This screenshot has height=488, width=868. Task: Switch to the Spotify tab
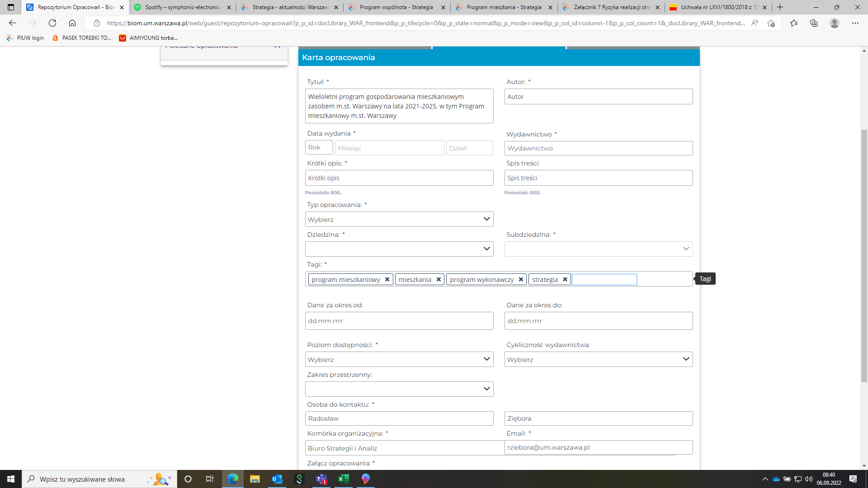[182, 7]
